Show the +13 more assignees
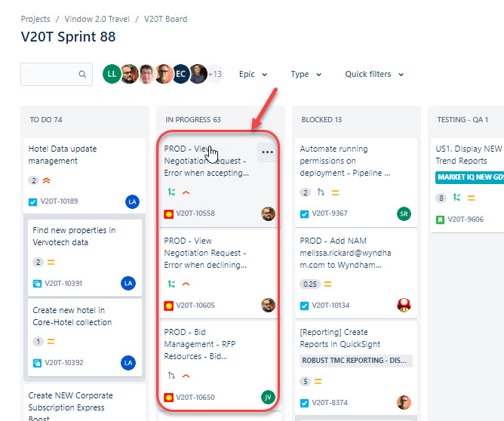 pyautogui.click(x=215, y=74)
